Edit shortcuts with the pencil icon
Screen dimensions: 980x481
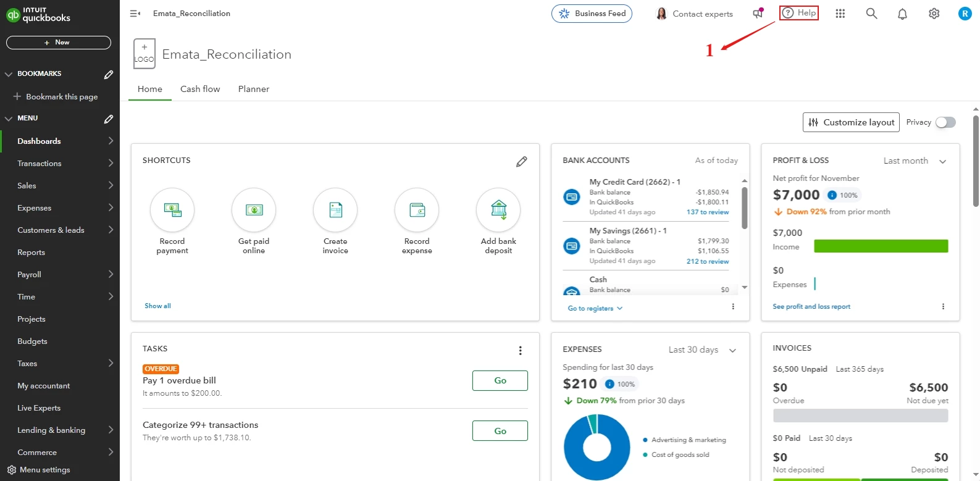(522, 162)
